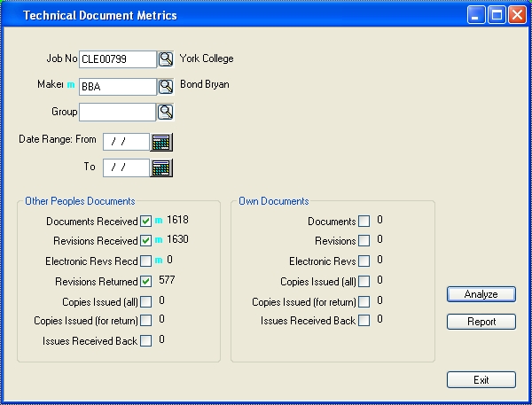Click the Analyze button
The width and height of the screenshot is (532, 405).
(481, 294)
